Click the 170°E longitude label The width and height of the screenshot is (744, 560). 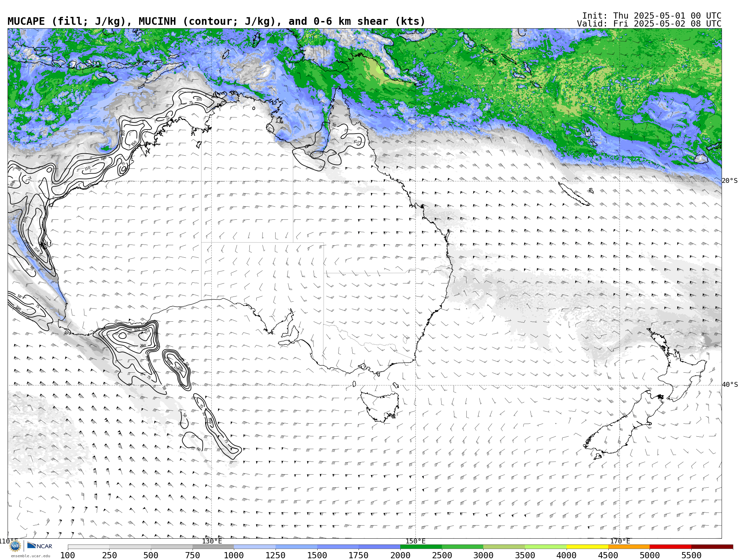[x=620, y=541]
